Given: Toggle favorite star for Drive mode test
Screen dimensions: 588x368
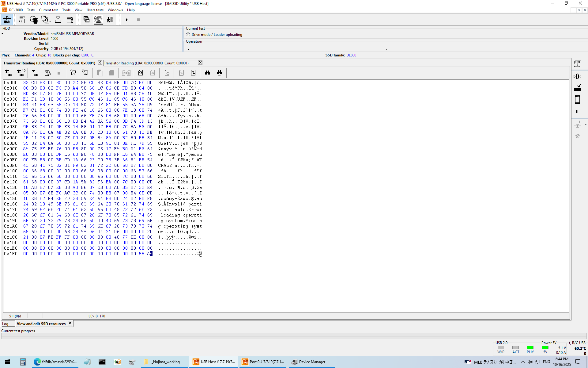Looking at the screenshot, I should tap(188, 34).
